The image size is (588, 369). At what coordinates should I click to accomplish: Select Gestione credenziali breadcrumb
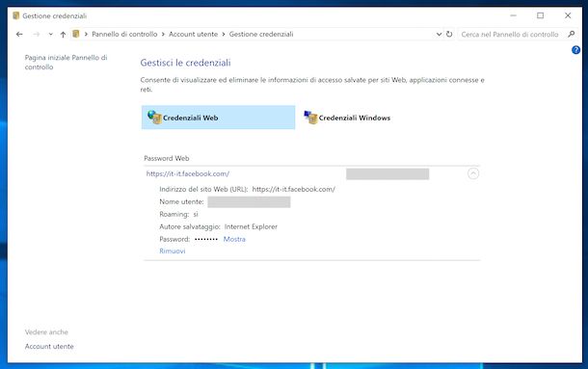[261, 34]
